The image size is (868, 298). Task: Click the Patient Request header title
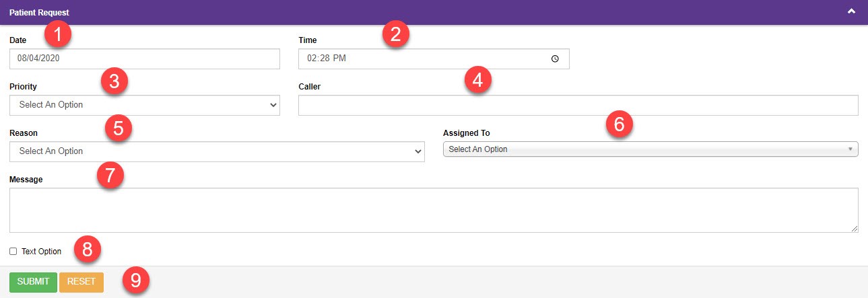click(x=39, y=12)
